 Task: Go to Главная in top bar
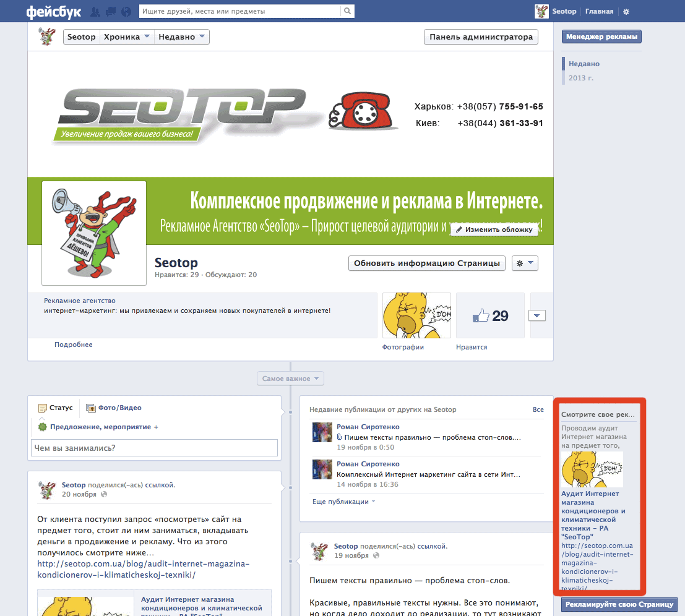(x=599, y=12)
